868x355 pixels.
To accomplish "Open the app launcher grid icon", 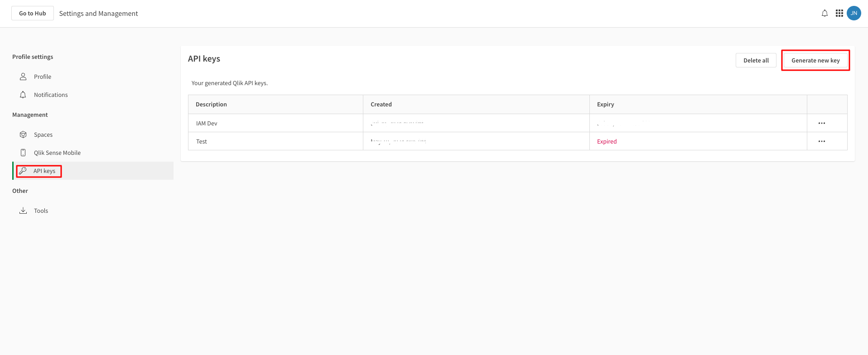I will (839, 14).
